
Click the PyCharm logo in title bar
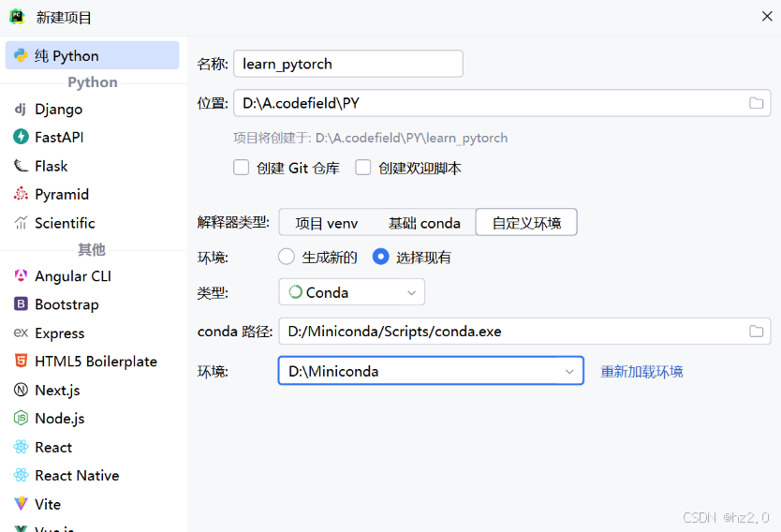click(x=17, y=17)
